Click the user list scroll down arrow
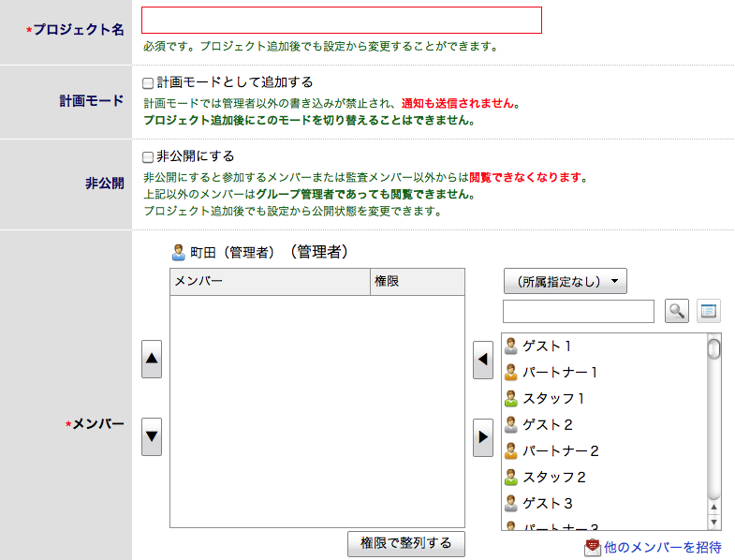Screen dimensions: 735x560 tap(713, 522)
